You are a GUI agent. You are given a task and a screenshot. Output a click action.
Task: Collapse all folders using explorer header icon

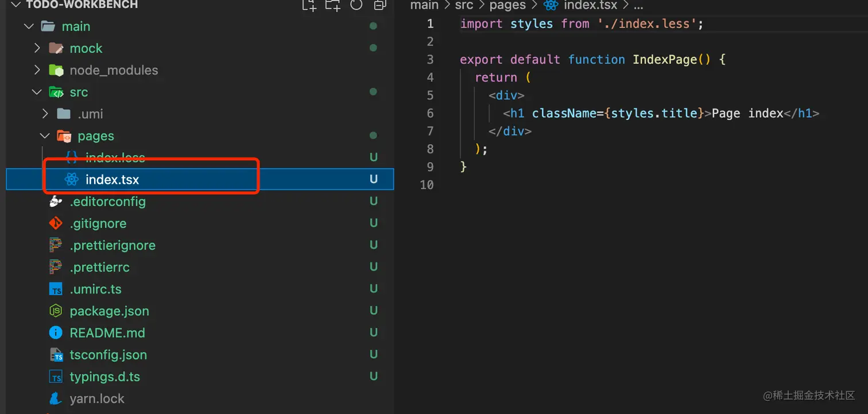click(379, 5)
